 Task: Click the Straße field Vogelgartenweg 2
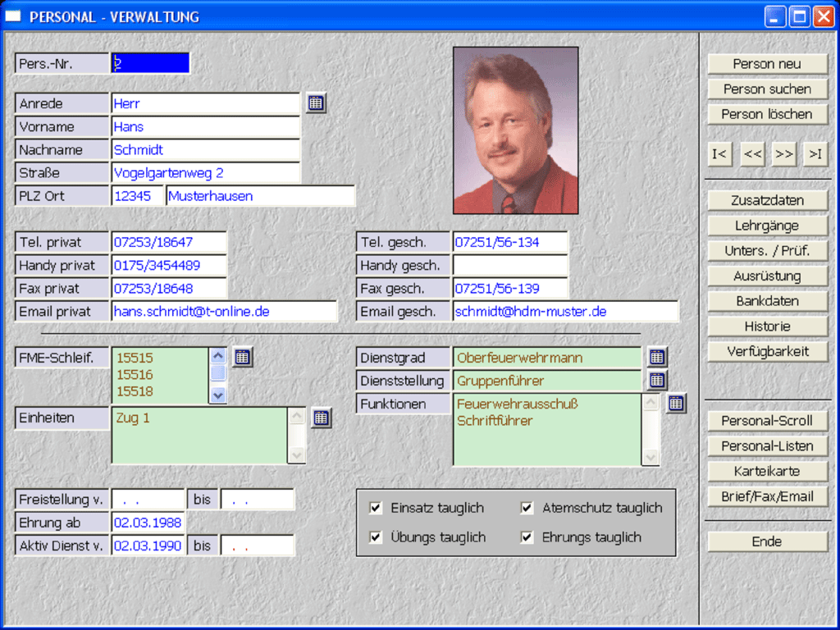click(x=206, y=172)
